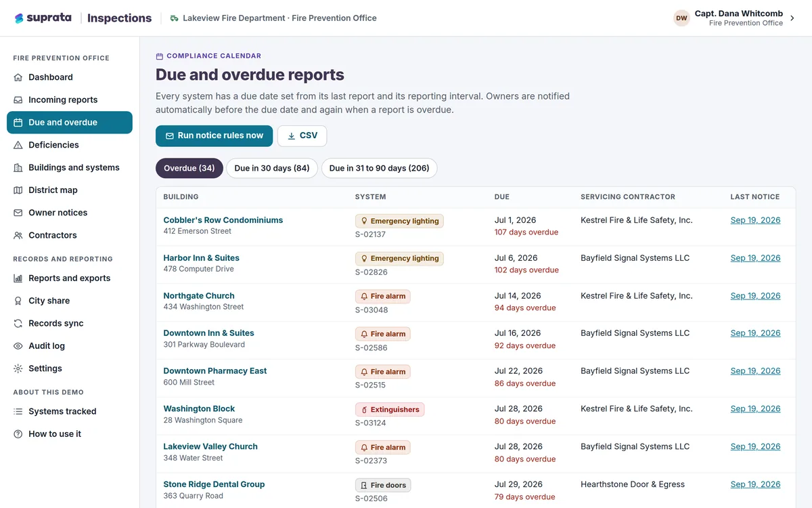Image resolution: width=812 pixels, height=508 pixels.
Task: Click the '107 days overdue' text
Action: pyautogui.click(x=526, y=232)
